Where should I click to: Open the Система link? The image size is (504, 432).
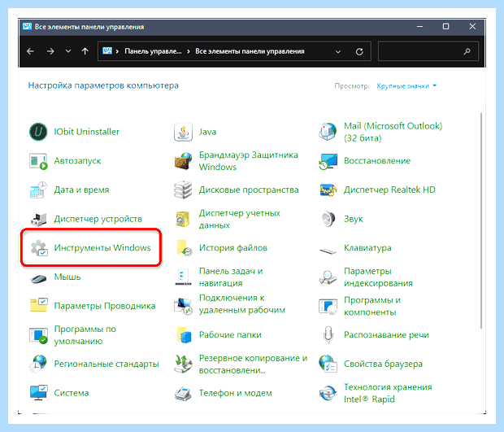71,393
